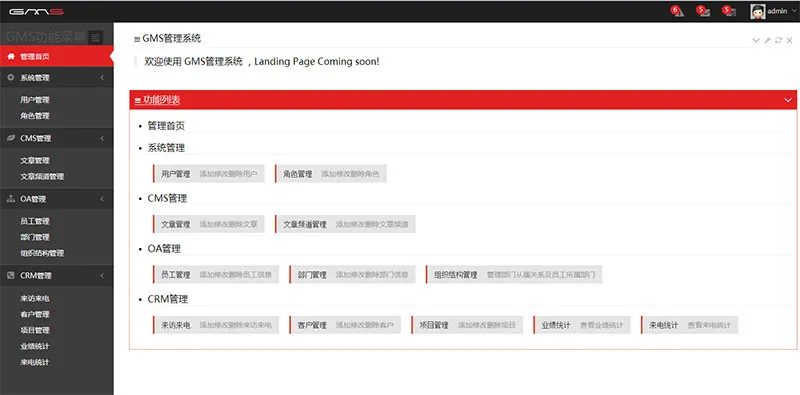This screenshot has height=395, width=800.
Task: Open the envelope messages notification icon
Action: pyautogui.click(x=704, y=11)
